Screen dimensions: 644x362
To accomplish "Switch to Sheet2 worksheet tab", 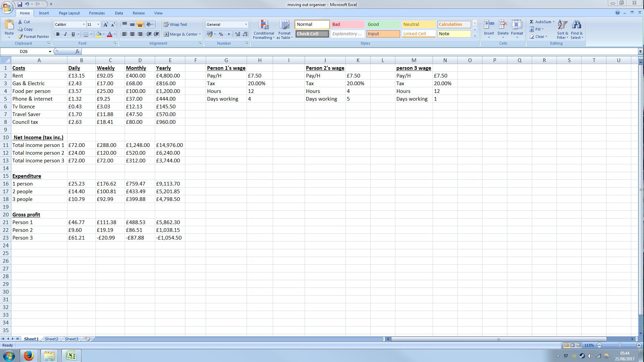I will tap(51, 339).
